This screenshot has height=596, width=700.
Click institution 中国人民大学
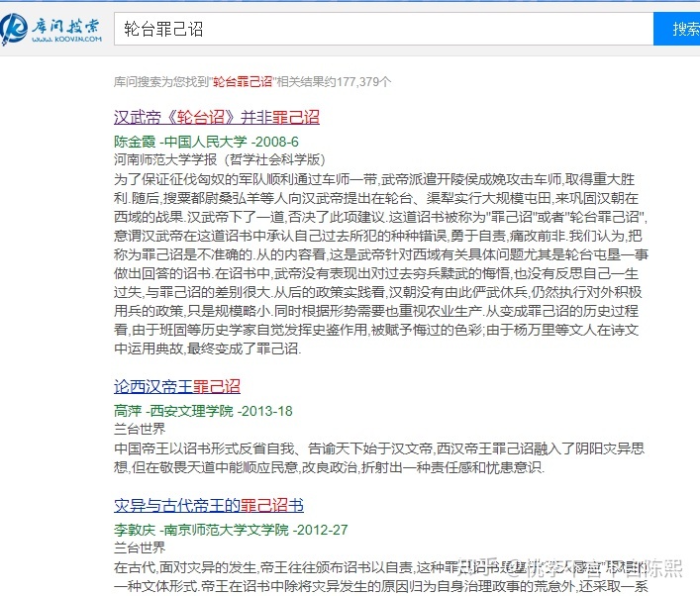(x=205, y=142)
